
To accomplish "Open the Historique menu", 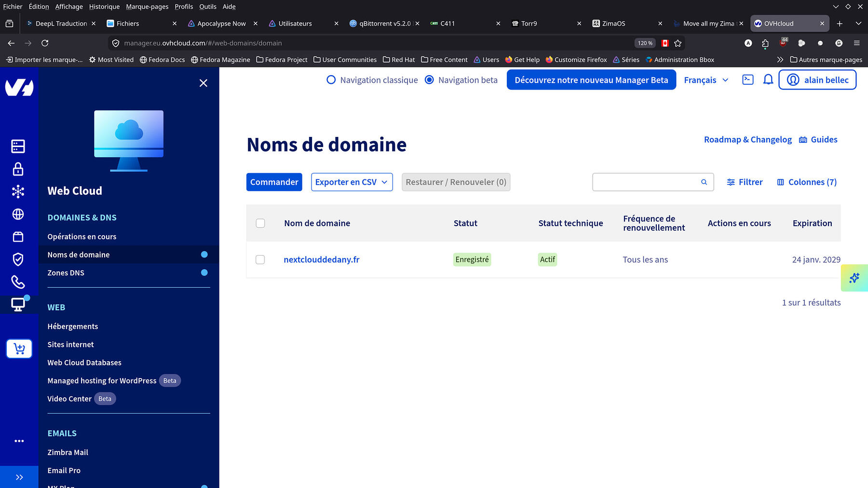I will (104, 7).
